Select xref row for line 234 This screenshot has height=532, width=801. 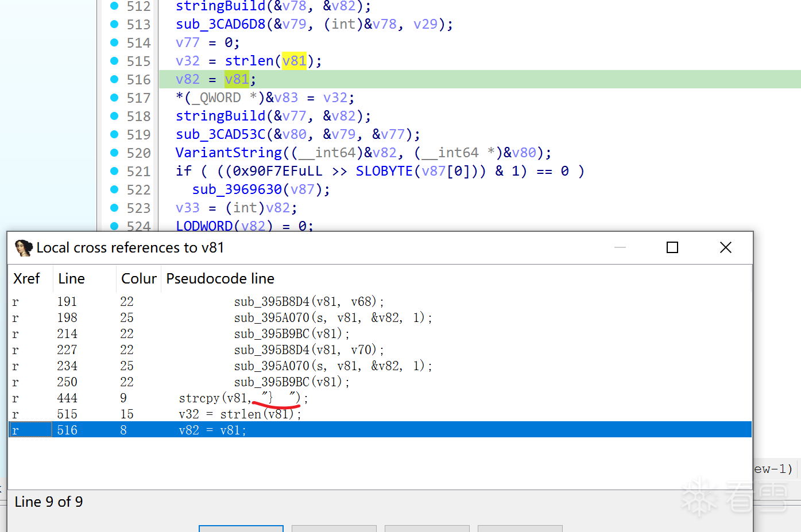[x=380, y=366]
